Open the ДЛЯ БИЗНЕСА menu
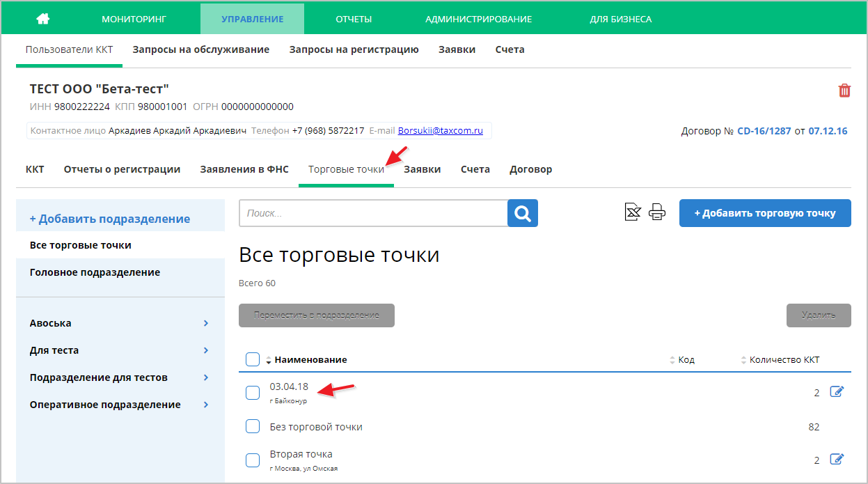This screenshot has width=868, height=484. (621, 19)
